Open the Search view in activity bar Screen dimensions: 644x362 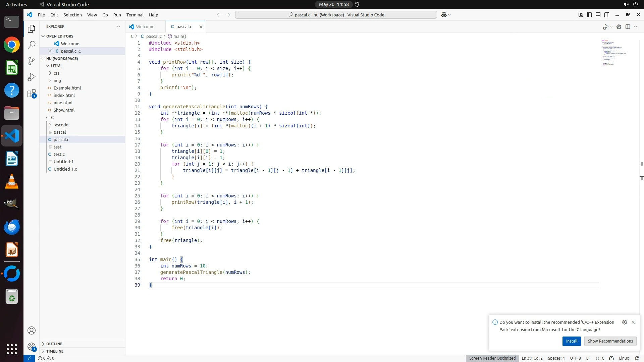tap(32, 45)
